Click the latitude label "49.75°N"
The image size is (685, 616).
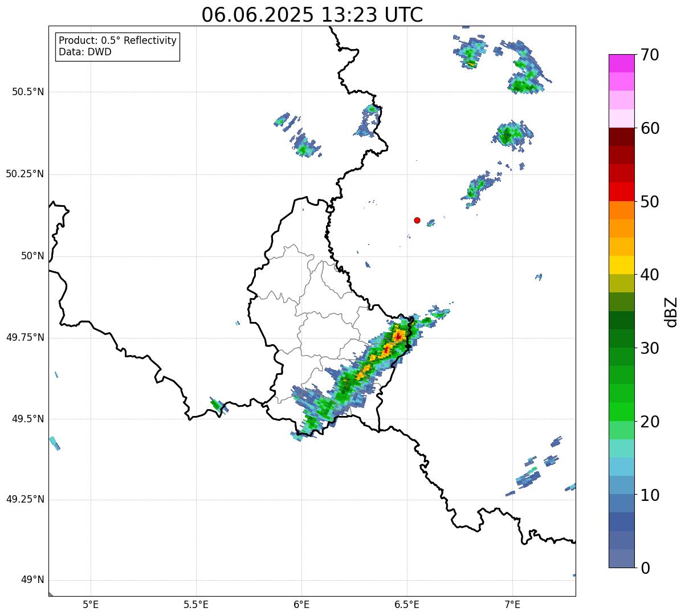(25, 337)
